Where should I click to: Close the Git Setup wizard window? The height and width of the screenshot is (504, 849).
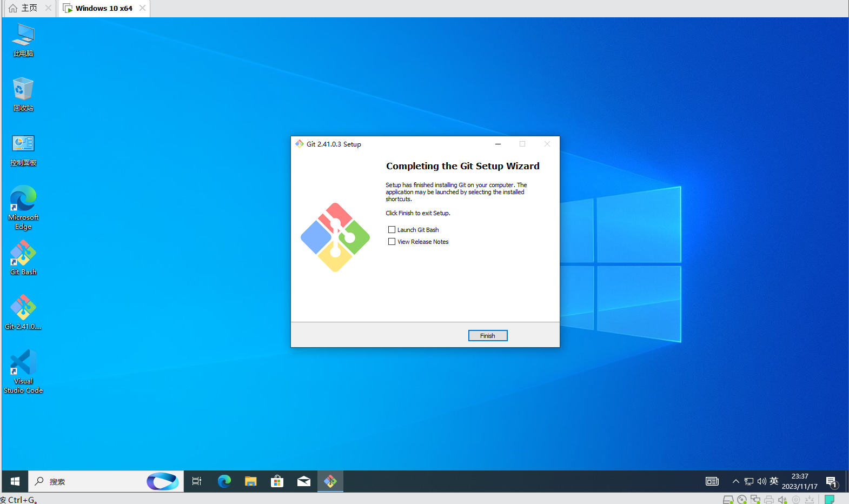coord(547,144)
